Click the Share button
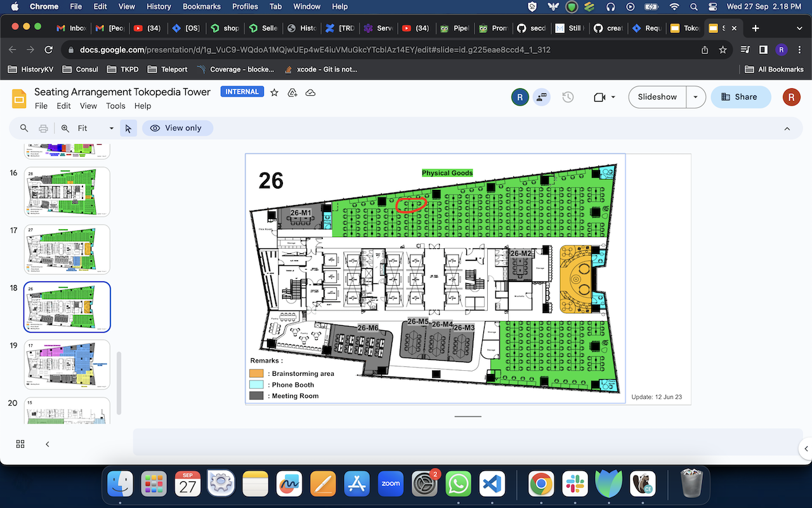The height and width of the screenshot is (508, 812). (740, 97)
